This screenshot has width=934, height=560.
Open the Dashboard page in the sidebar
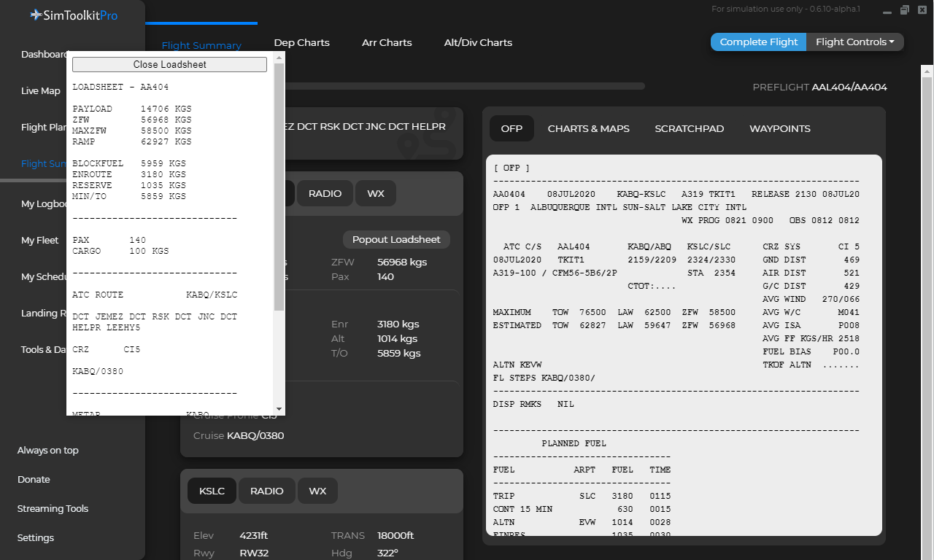[44, 55]
